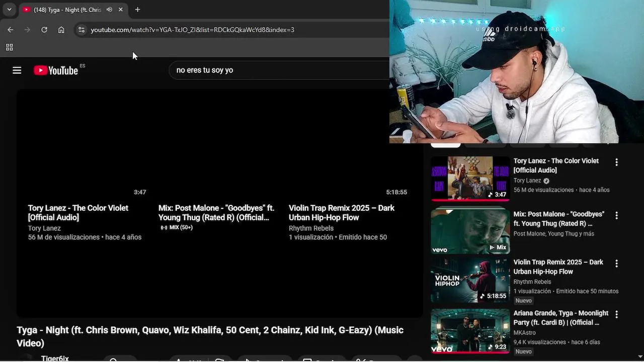Select end-screen card 'Violin Trap Remix 2025'
The height and width of the screenshot is (362, 644).
coord(342,213)
